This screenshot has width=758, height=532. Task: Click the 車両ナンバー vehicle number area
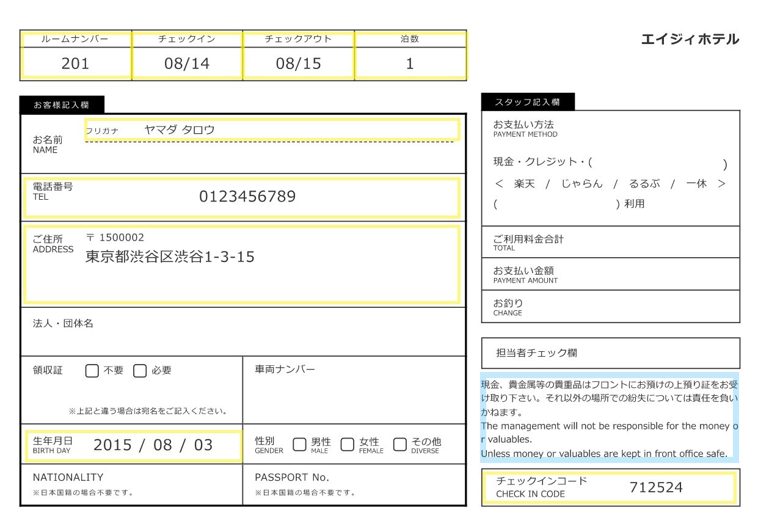click(354, 390)
